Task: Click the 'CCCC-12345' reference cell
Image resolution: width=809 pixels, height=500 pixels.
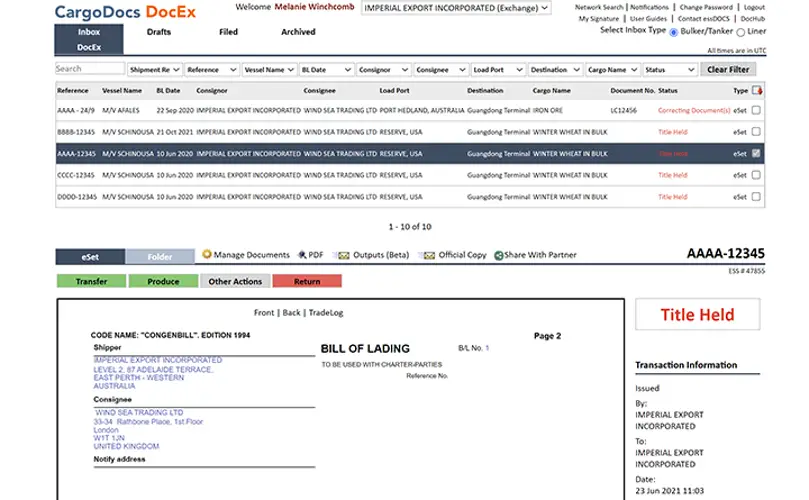Action: tap(76, 175)
